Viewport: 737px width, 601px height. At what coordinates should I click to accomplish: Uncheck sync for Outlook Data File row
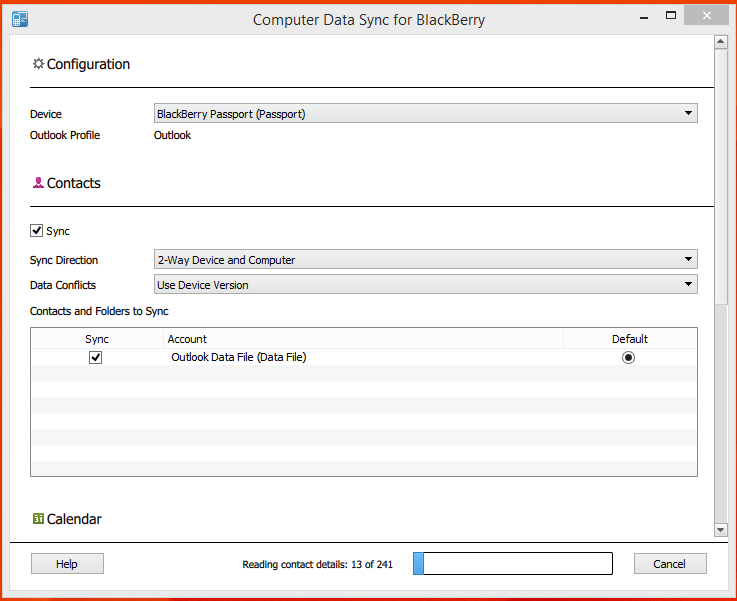click(95, 357)
